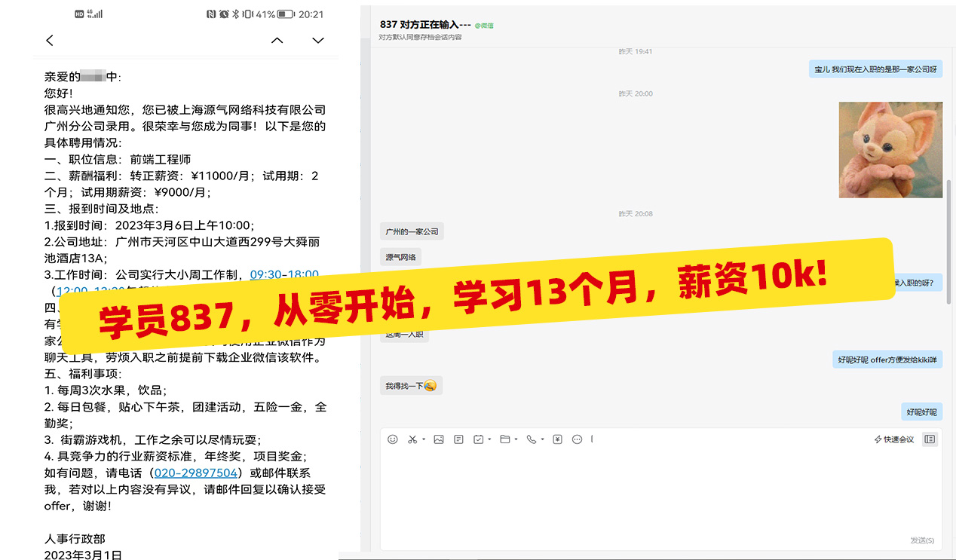Click the send image icon in chat toolbar
Image resolution: width=956 pixels, height=560 pixels.
(439, 439)
